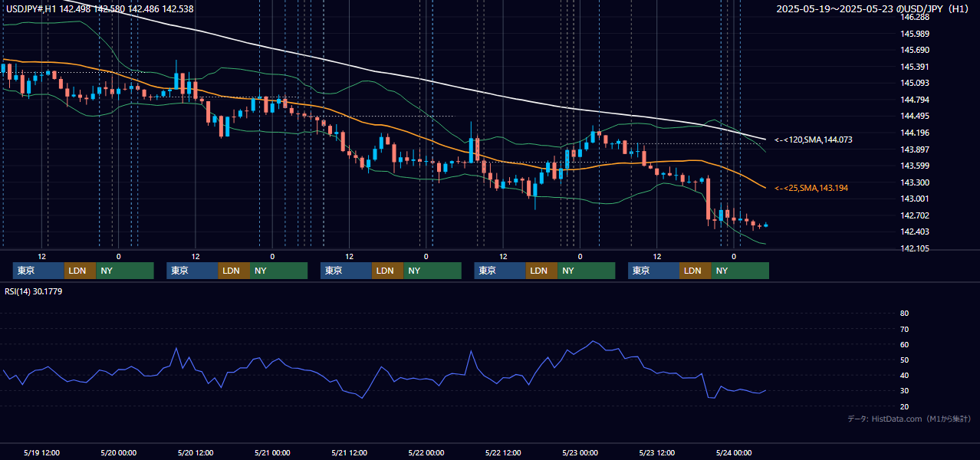Pick the 5/22 12:00 date label
The image size is (980, 460).
[502, 452]
